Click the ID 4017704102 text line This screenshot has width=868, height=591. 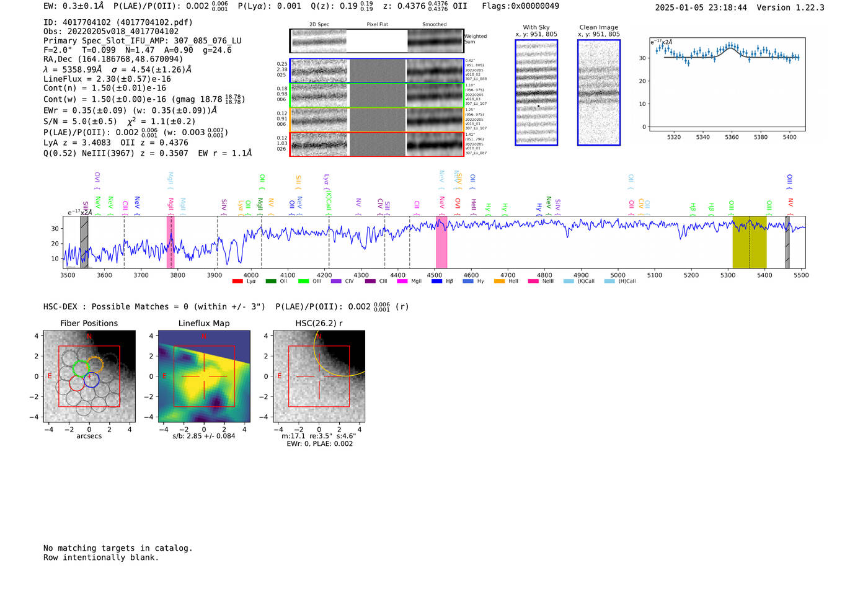(x=118, y=22)
